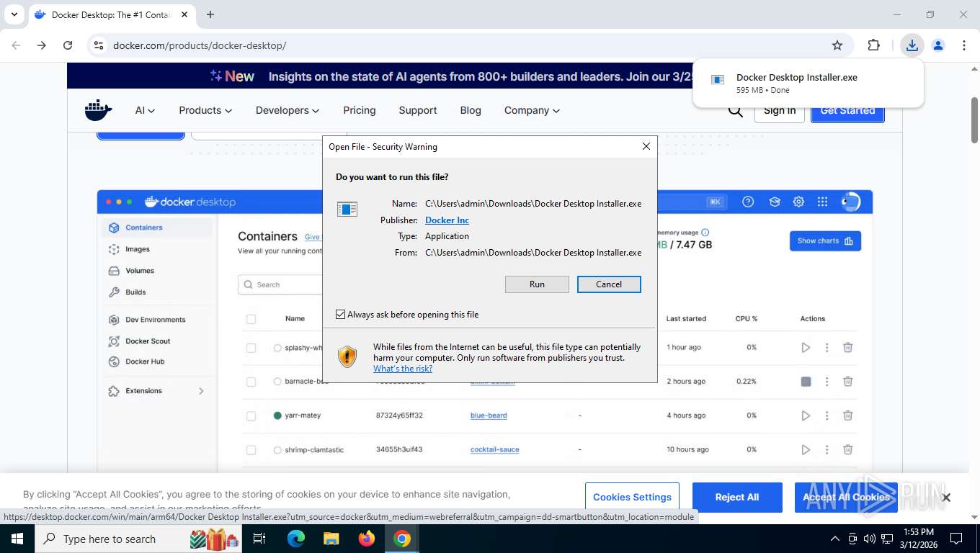Select the Docker Desktop browser tab
The image size is (980, 553).
(x=112, y=14)
